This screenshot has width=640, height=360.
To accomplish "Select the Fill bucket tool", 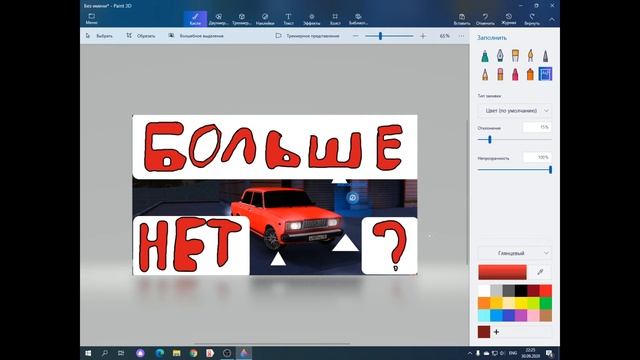I will coord(545,74).
